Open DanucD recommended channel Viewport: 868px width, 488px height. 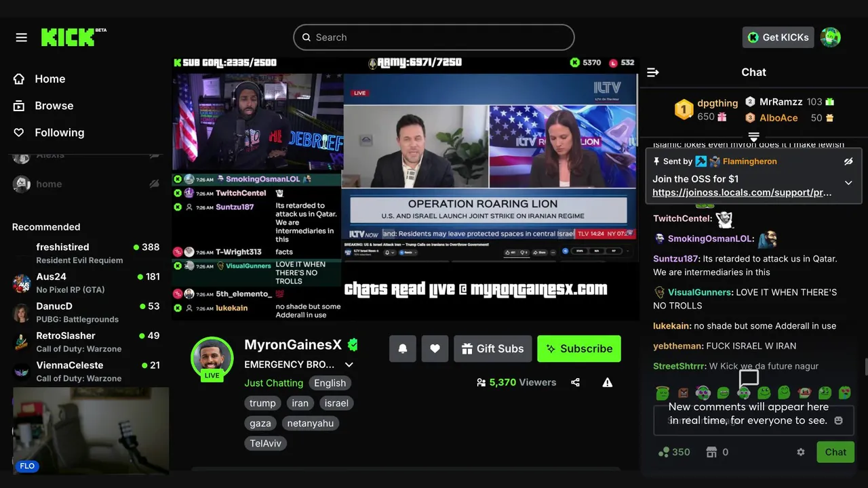[86, 312]
